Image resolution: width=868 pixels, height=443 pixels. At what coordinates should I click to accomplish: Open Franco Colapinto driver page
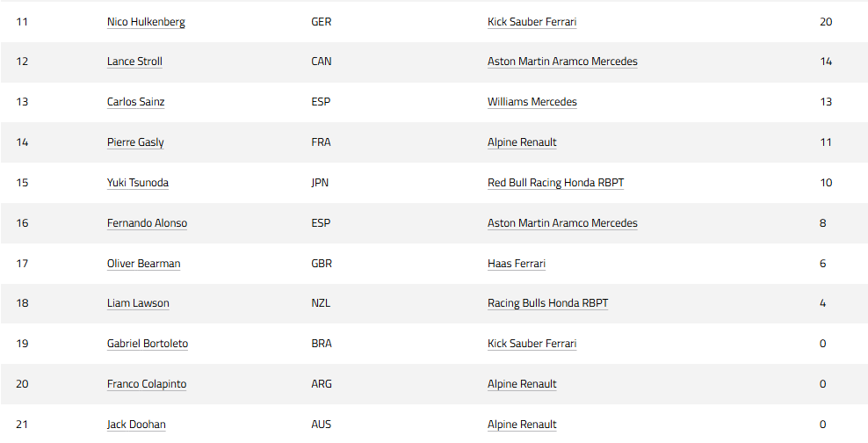tap(147, 384)
